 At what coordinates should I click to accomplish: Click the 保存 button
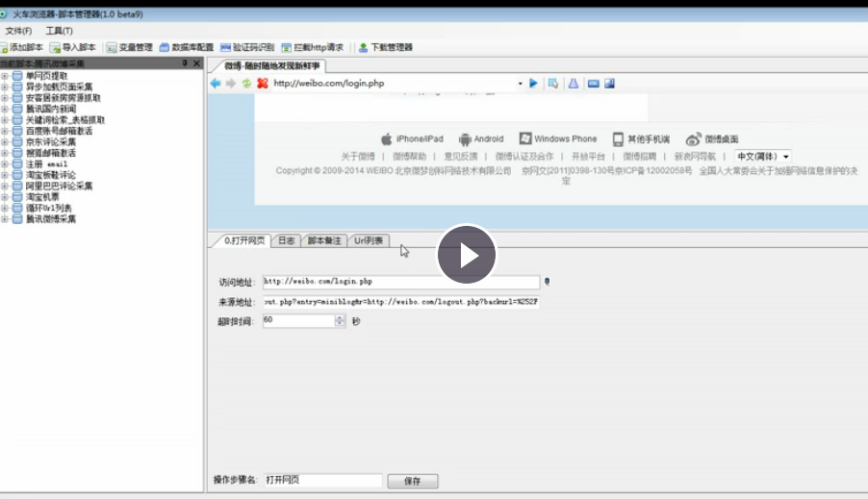413,482
